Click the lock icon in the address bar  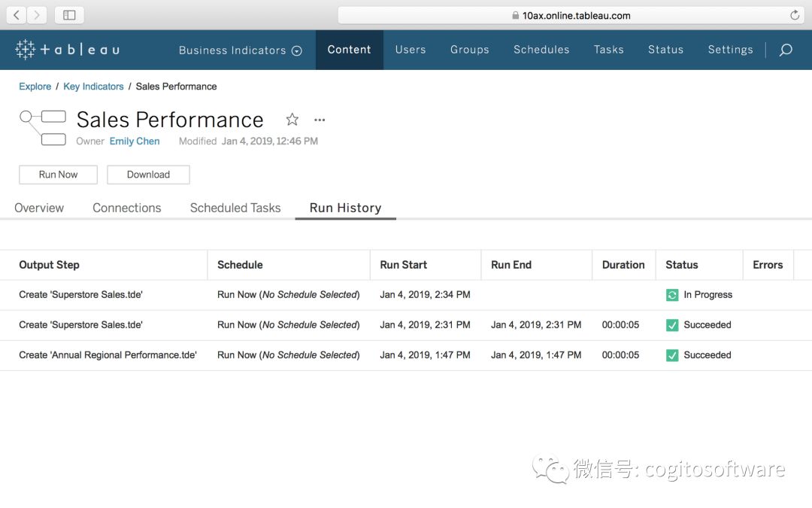pyautogui.click(x=515, y=16)
